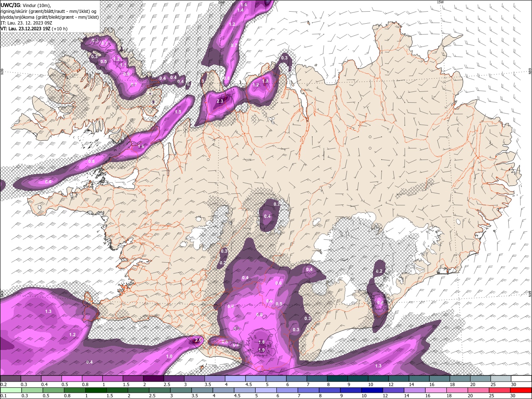Click the bright pink 0.5 swatch in upper legend
This screenshot has width=532, height=399.
(x=71, y=379)
